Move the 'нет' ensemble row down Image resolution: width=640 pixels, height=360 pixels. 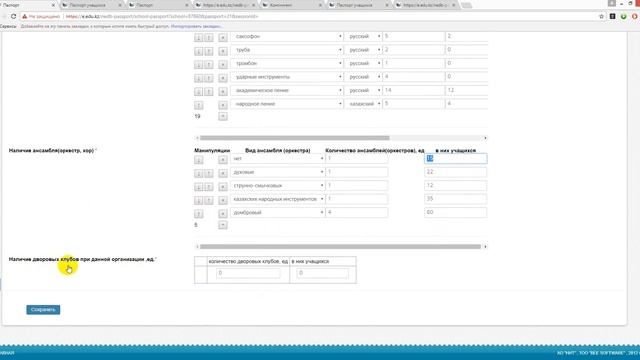(199, 160)
